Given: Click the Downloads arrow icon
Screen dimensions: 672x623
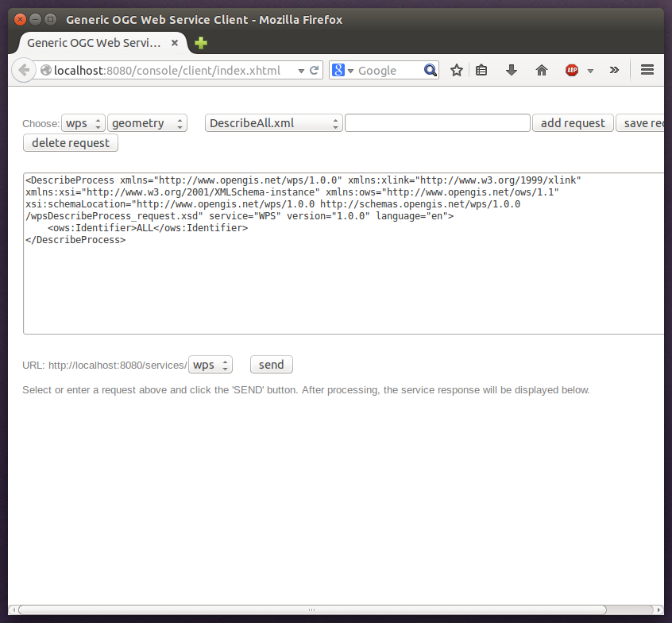Looking at the screenshot, I should (x=511, y=70).
